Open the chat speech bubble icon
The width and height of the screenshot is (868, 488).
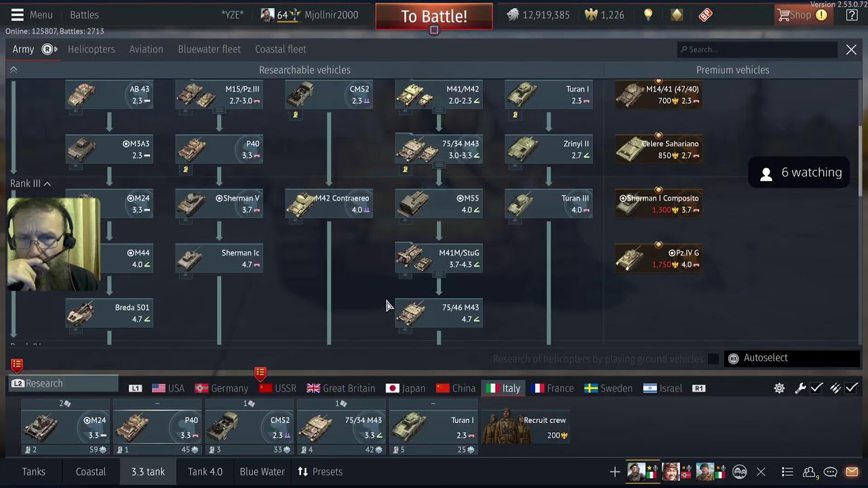[831, 472]
